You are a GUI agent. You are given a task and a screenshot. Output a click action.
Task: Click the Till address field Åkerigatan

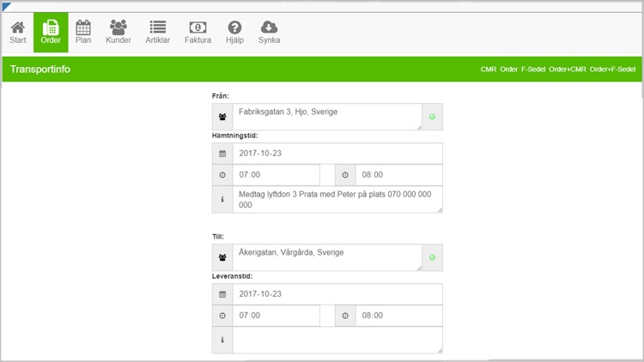pyautogui.click(x=327, y=257)
